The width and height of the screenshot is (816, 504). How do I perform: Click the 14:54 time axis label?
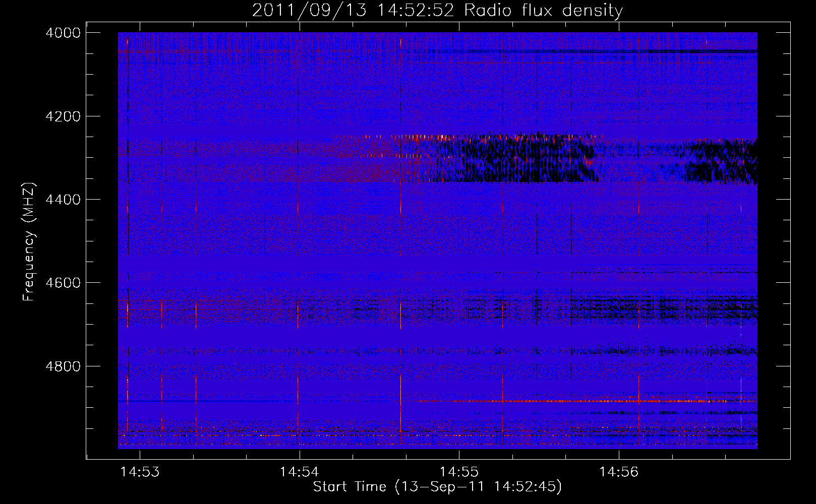coord(300,472)
